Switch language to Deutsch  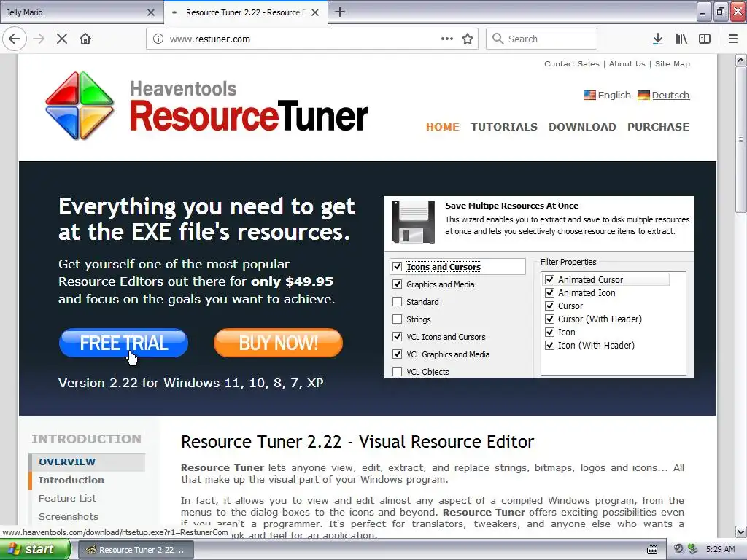pos(670,96)
